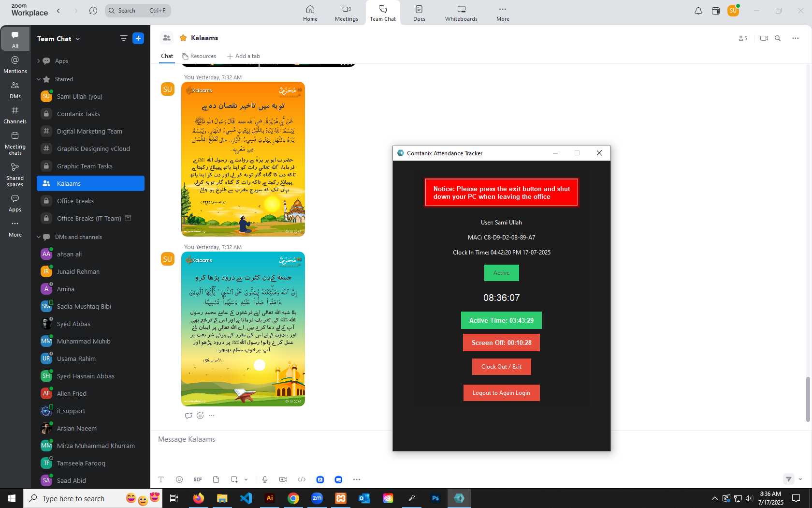Open Visual Studio Code from the taskbar
812x508 pixels.
pyautogui.click(x=246, y=498)
